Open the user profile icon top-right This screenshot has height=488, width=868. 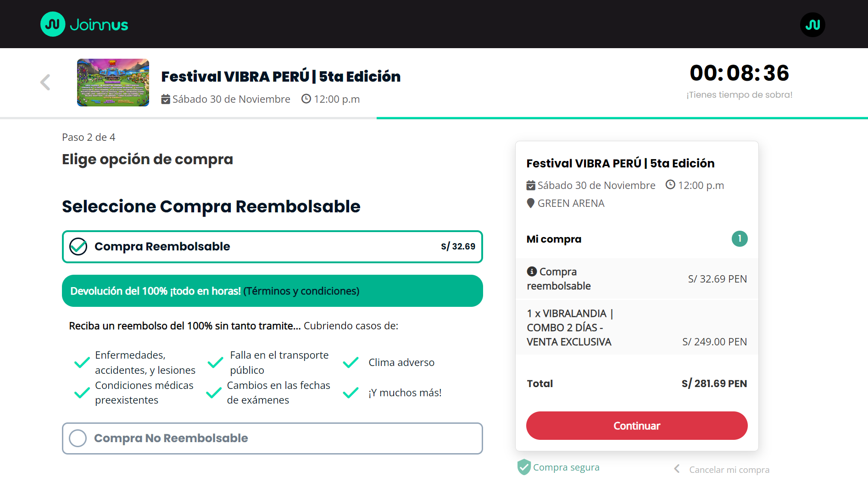point(812,24)
